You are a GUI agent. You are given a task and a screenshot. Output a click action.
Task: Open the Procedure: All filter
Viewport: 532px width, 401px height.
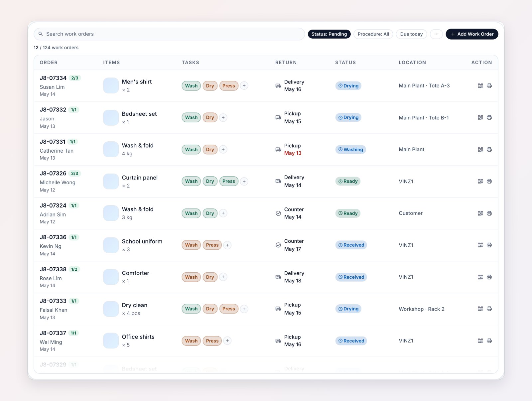click(373, 34)
